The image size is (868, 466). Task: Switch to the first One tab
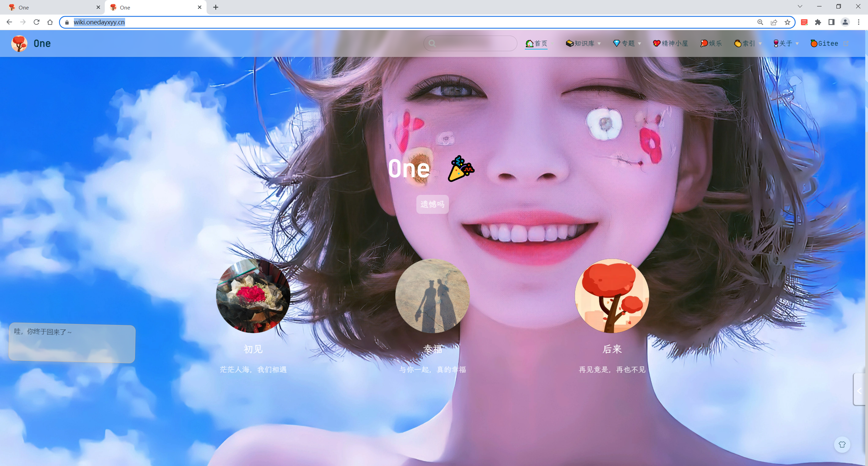(53, 7)
